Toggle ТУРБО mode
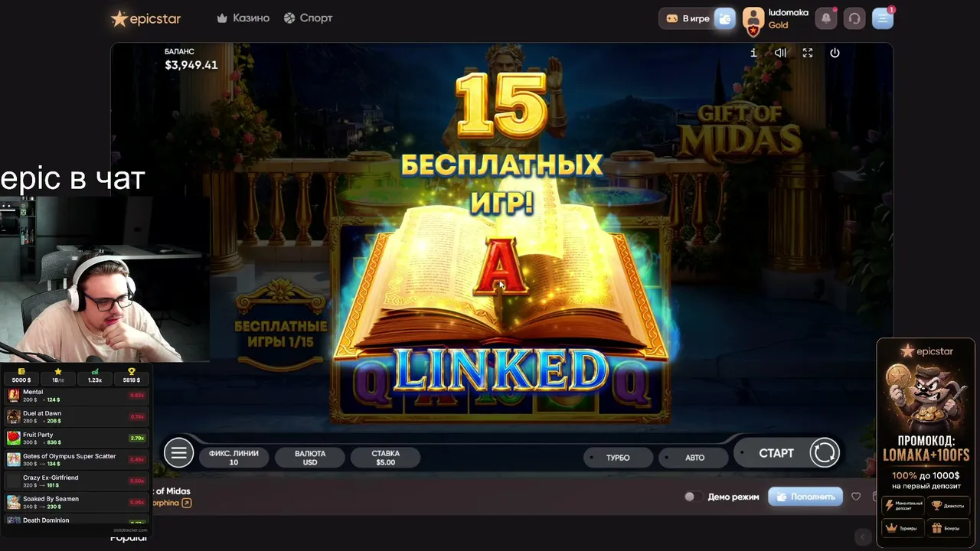The width and height of the screenshot is (980, 551). [618, 458]
